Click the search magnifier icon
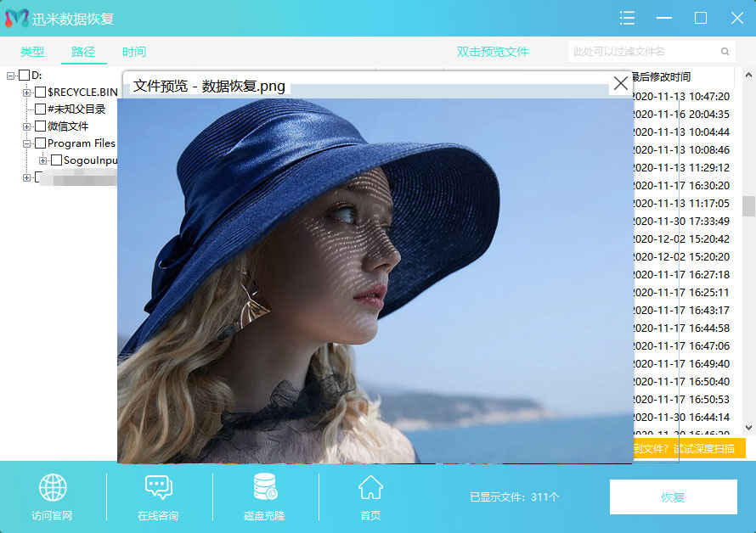The height and width of the screenshot is (533, 756). coord(725,52)
